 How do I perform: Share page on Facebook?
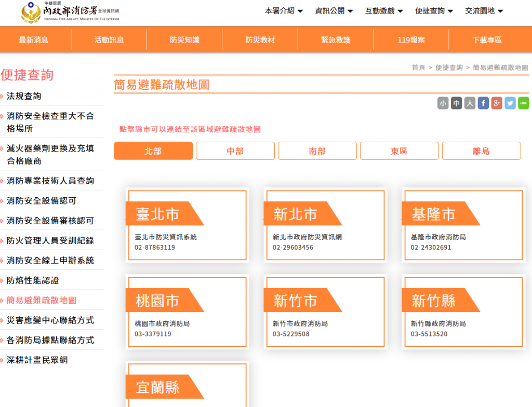click(483, 103)
